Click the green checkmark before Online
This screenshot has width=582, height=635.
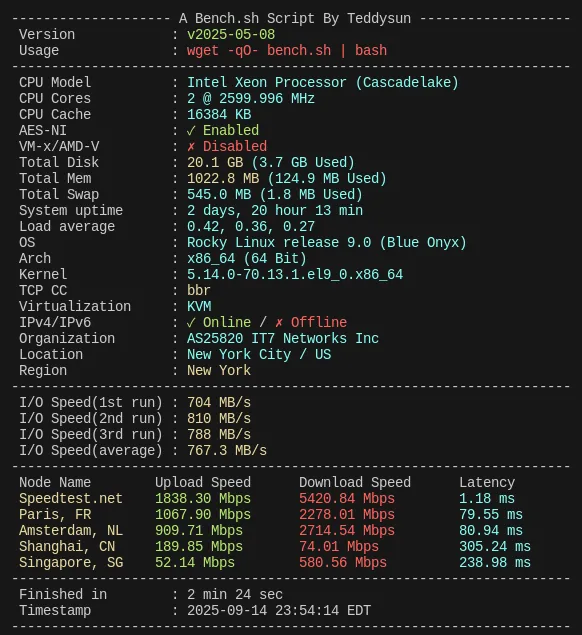point(191,323)
